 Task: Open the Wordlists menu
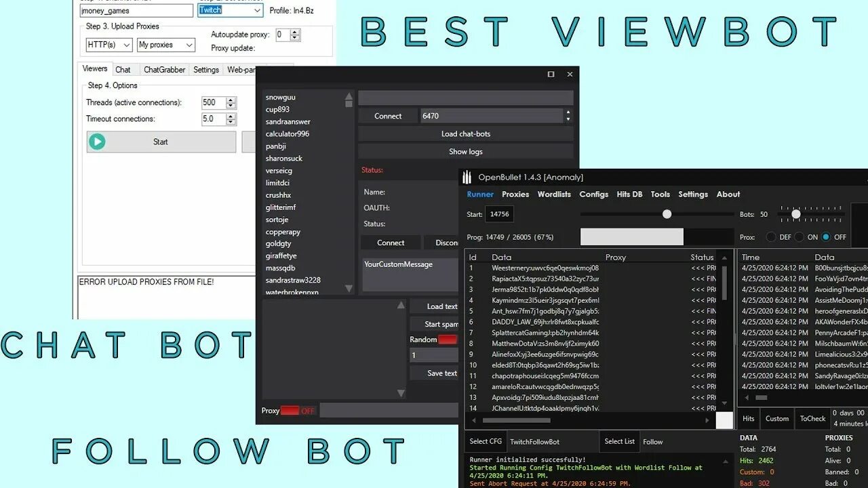point(554,195)
